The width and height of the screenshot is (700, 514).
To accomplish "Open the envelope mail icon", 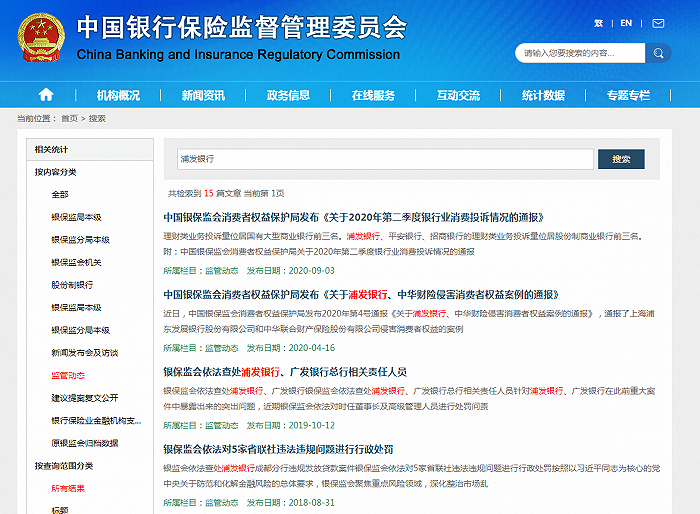I will pos(658,23).
